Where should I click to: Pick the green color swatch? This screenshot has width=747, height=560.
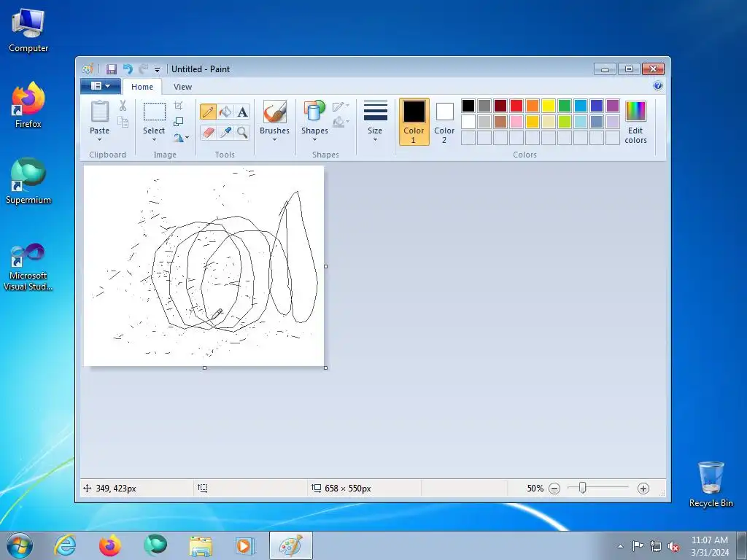[x=565, y=106]
